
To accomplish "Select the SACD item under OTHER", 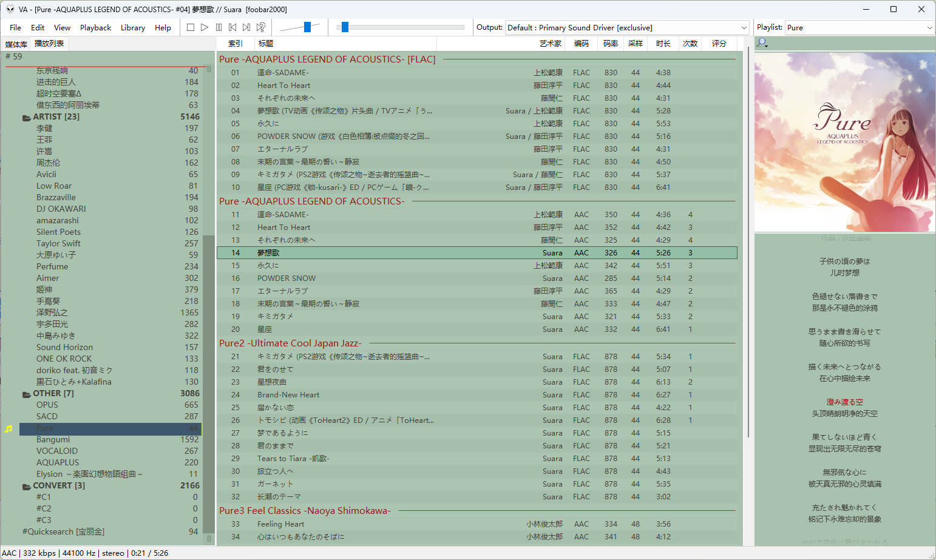I will click(x=47, y=417).
